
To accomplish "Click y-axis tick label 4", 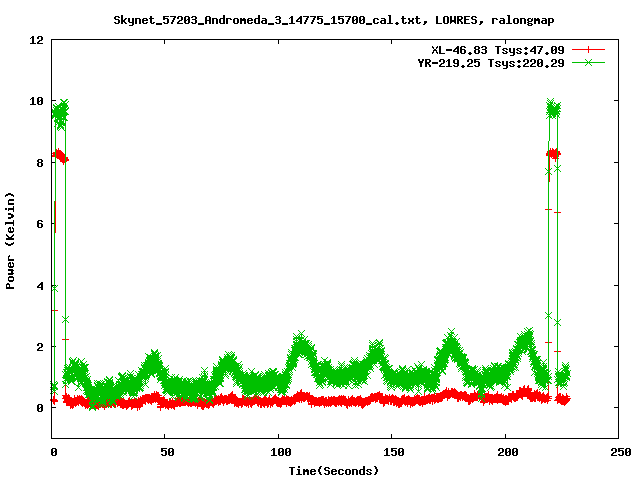I will click(x=40, y=285).
